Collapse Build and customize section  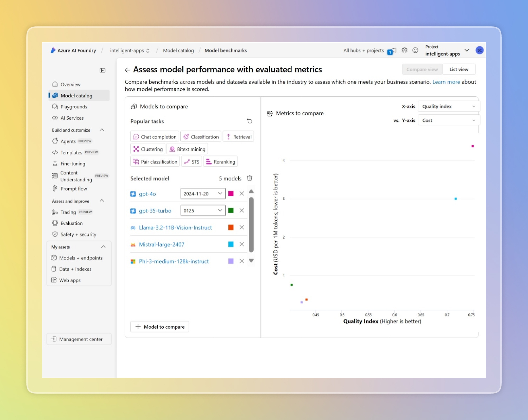[102, 130]
